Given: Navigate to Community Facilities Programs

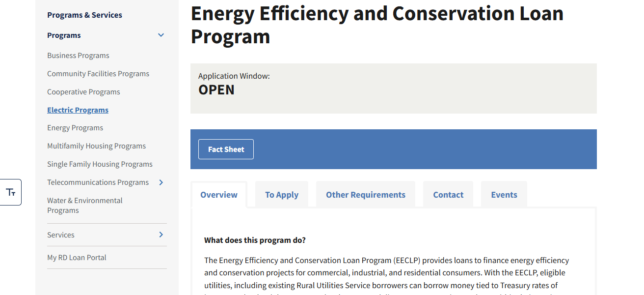Looking at the screenshot, I should tap(98, 73).
